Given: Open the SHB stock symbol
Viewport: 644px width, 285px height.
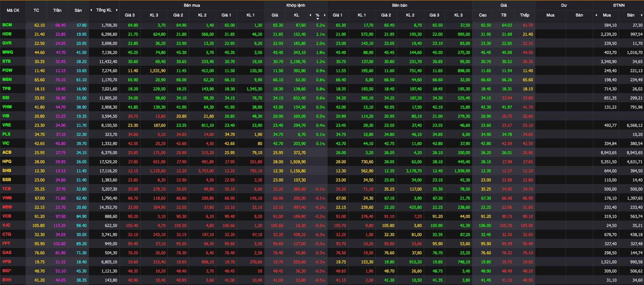Looking at the screenshot, I should (7, 171).
